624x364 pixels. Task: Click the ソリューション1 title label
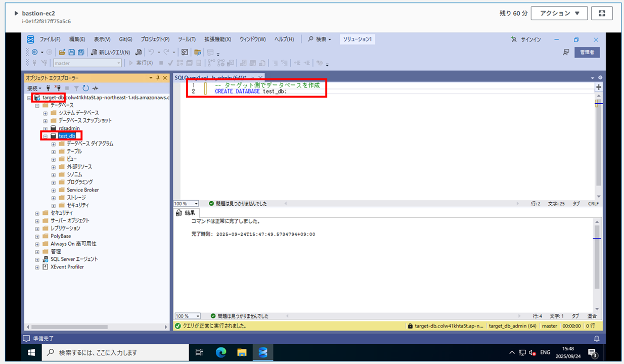pyautogui.click(x=358, y=39)
